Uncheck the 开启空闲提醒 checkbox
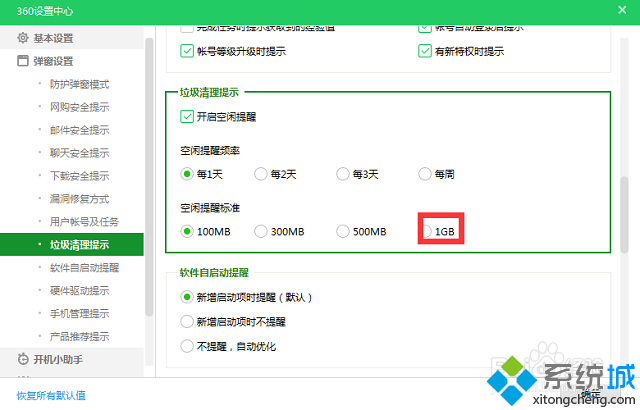The image size is (640, 410). click(x=187, y=116)
